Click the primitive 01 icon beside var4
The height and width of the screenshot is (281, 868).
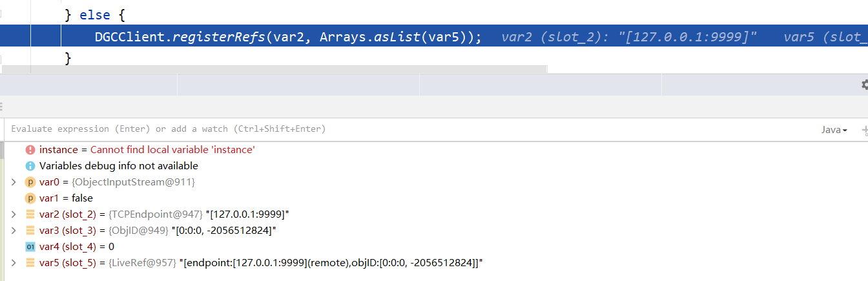click(x=30, y=247)
